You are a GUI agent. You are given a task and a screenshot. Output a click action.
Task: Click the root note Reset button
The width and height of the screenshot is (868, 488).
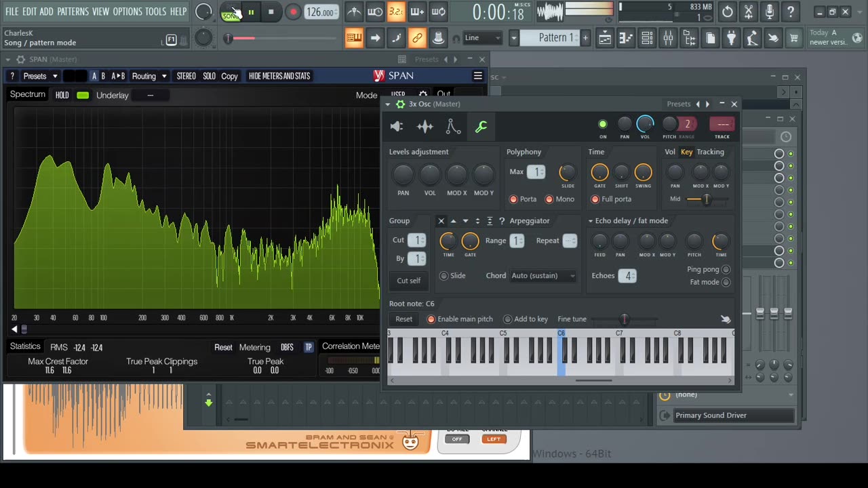click(x=404, y=319)
